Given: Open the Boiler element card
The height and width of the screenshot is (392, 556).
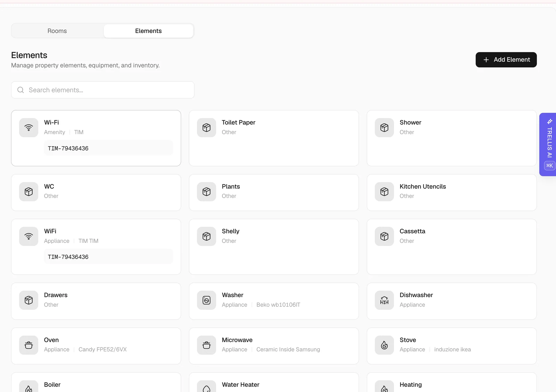Looking at the screenshot, I should (x=96, y=382).
